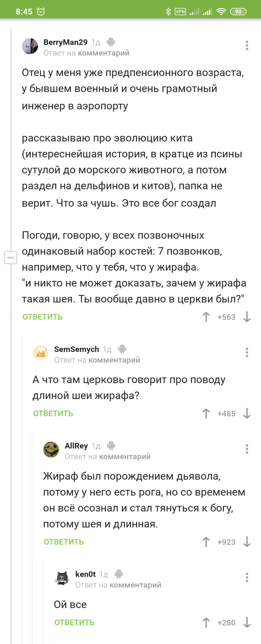Downvote AllRey's comment
261x644 pixels.
(x=247, y=542)
